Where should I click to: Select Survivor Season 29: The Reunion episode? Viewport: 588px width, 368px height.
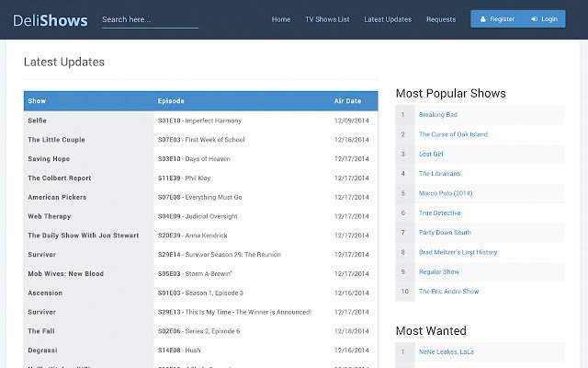[x=219, y=255]
